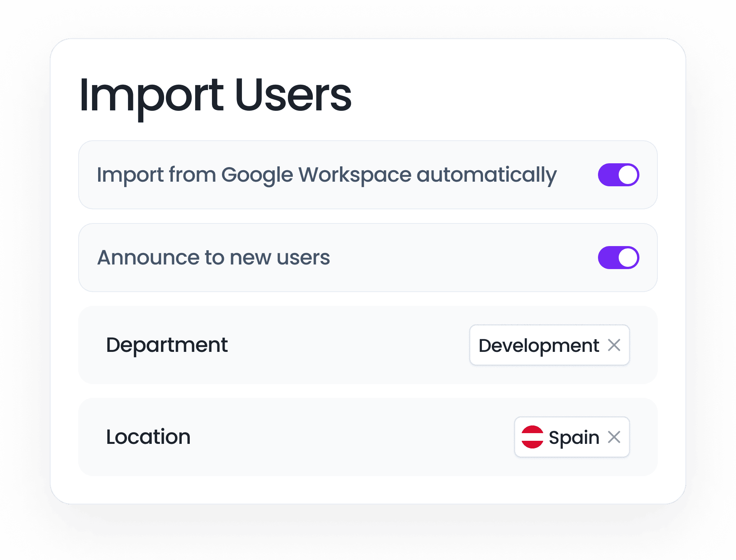Remove the Development department tag
736x560 pixels.
pyautogui.click(x=614, y=345)
